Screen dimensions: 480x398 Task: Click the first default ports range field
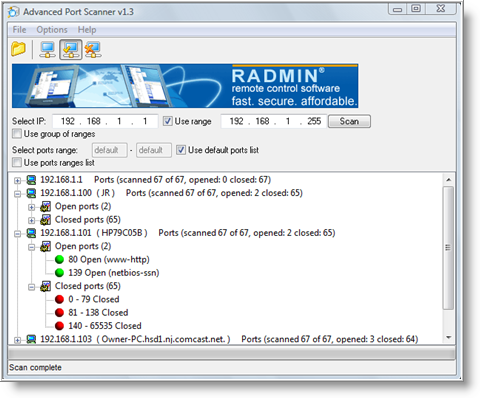109,150
